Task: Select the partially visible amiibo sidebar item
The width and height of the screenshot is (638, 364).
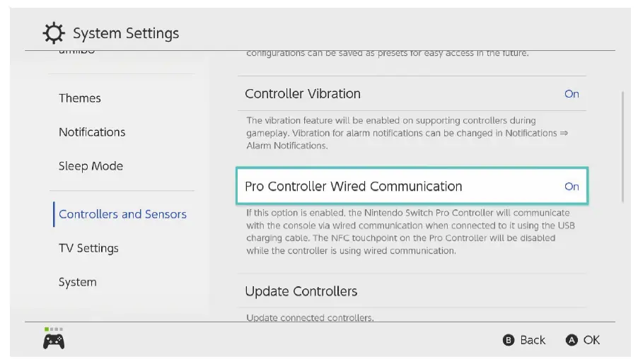Action: click(x=76, y=52)
